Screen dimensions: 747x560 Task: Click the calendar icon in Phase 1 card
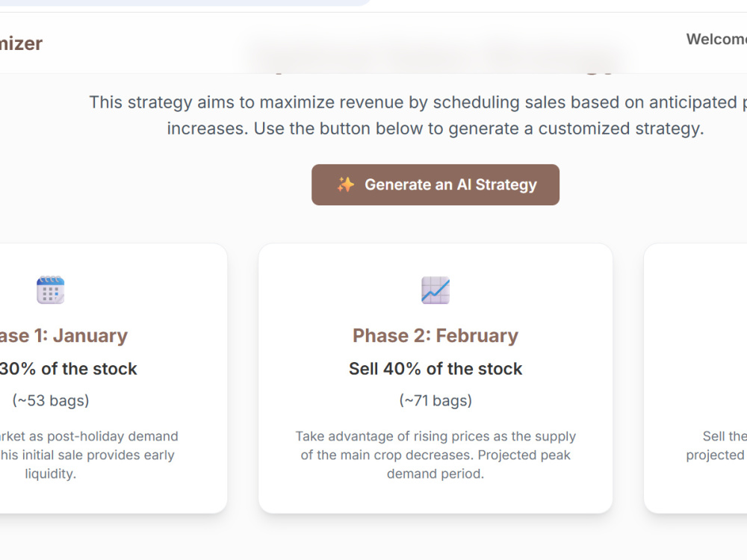(51, 290)
